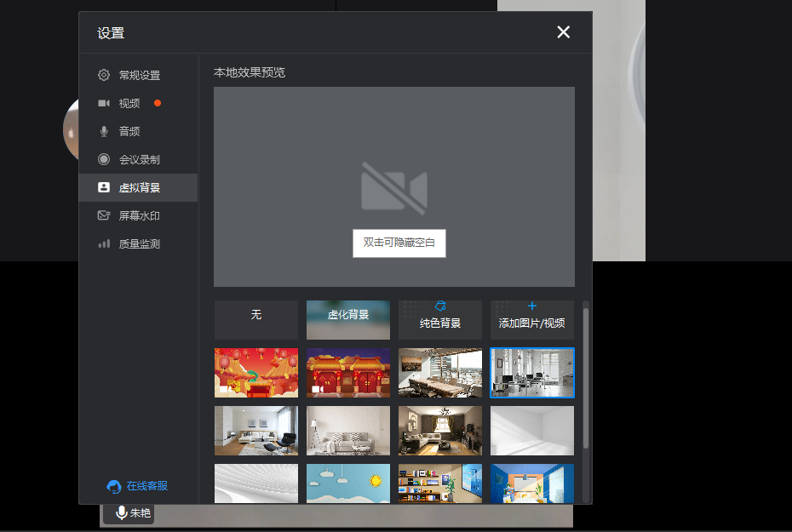Open 视频 video settings tab
792x532 pixels.
pos(138,104)
